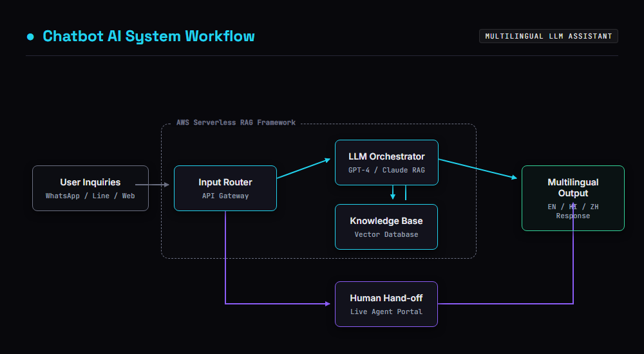Image resolution: width=644 pixels, height=354 pixels.
Task: Click the Live Agent Portal label
Action: tap(386, 312)
